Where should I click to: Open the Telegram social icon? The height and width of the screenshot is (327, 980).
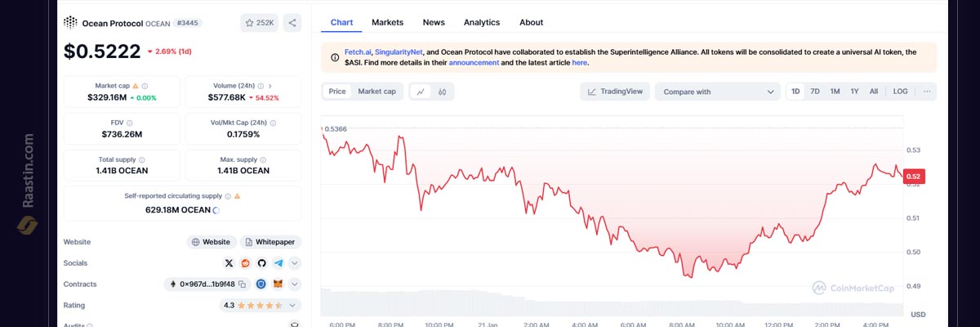coord(278,263)
